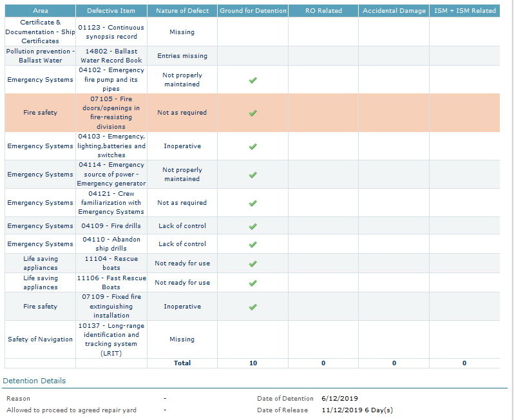Image resolution: width=514 pixels, height=420 pixels.
Task: Click the ISM + ISM Related header
Action: (x=464, y=11)
